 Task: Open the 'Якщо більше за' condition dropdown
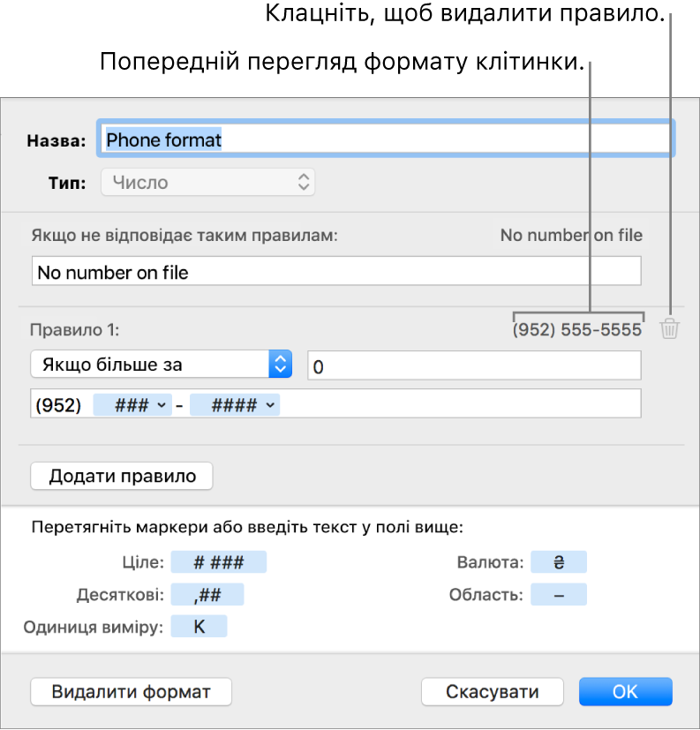click(x=161, y=364)
